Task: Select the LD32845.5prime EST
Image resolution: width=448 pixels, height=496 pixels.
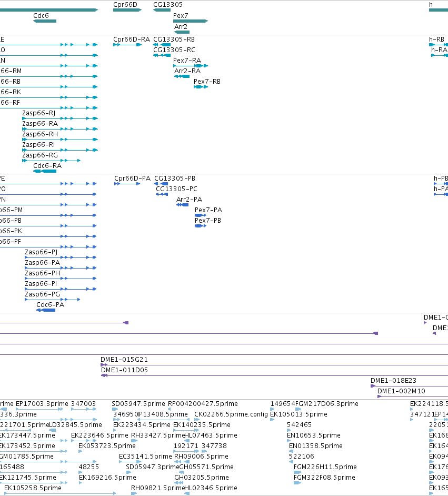Action: pyautogui.click(x=53, y=430)
